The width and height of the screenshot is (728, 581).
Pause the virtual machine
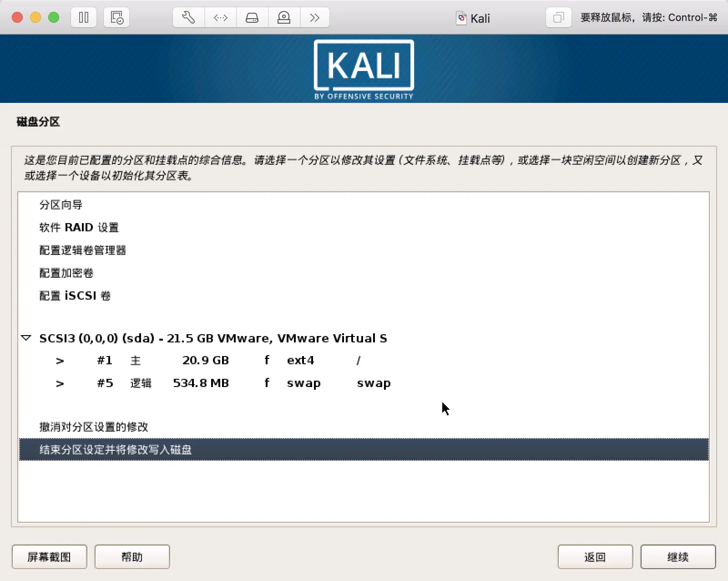tap(84, 18)
